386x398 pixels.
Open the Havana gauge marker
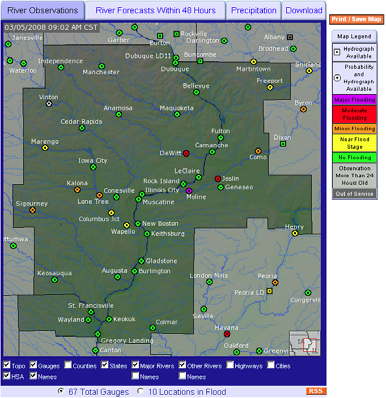coord(227,334)
